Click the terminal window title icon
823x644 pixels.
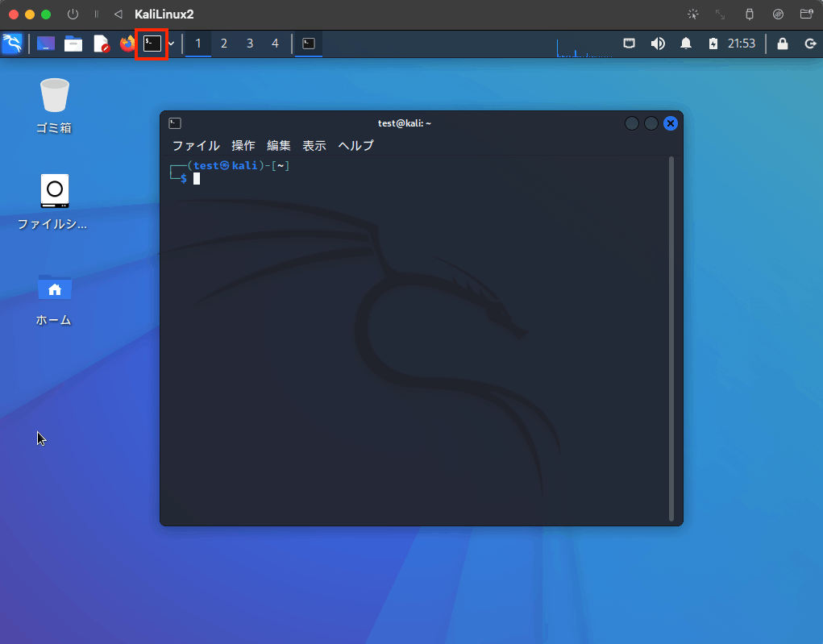point(175,123)
